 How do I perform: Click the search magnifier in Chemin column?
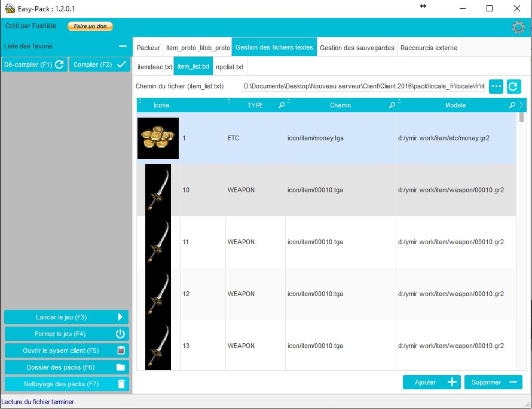click(392, 105)
